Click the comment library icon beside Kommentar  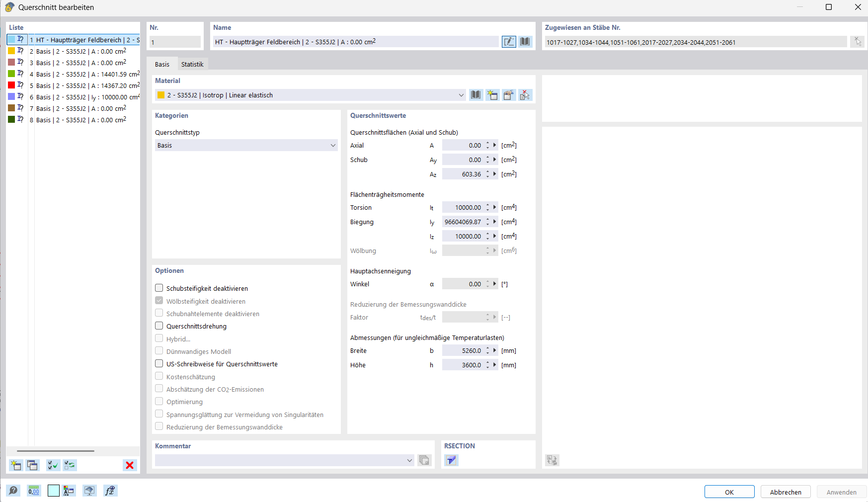424,460
